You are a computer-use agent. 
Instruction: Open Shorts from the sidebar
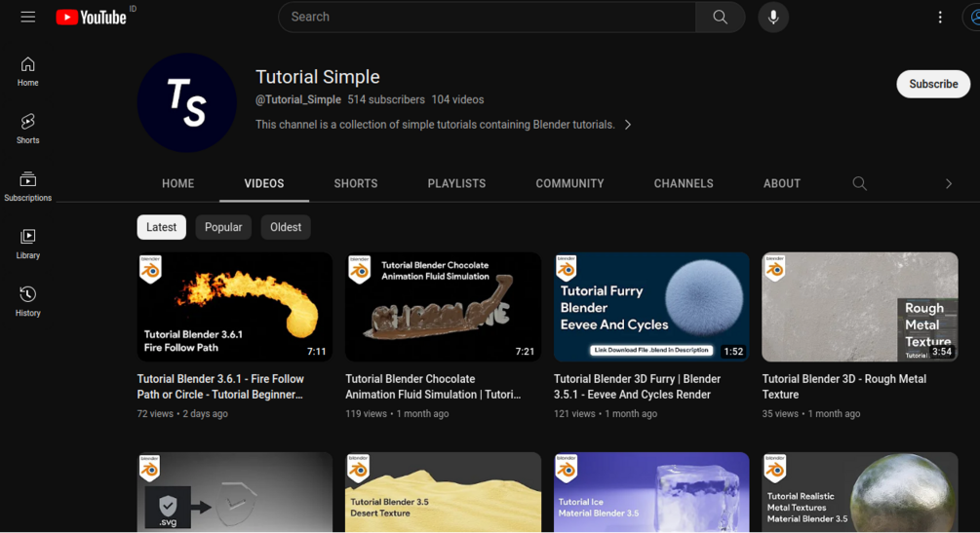[x=27, y=129]
